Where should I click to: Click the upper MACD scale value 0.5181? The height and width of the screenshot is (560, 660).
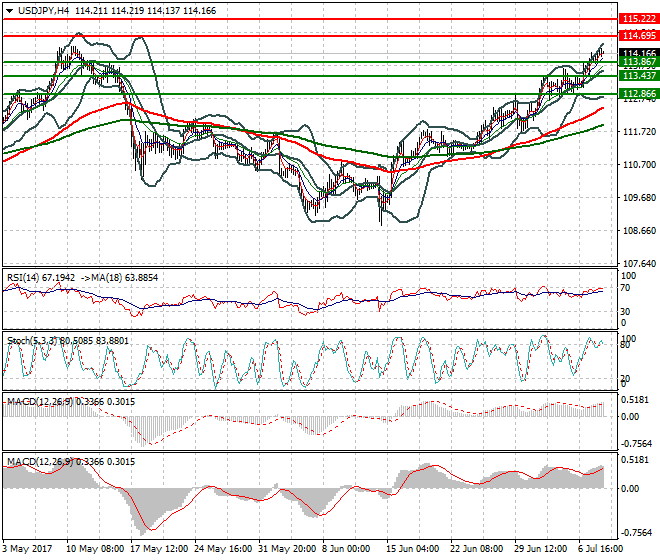635,399
